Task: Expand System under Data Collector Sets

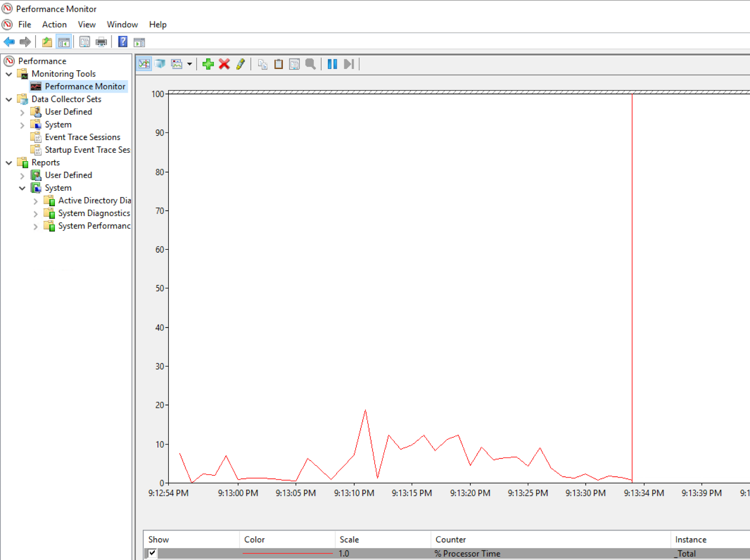Action: [22, 125]
